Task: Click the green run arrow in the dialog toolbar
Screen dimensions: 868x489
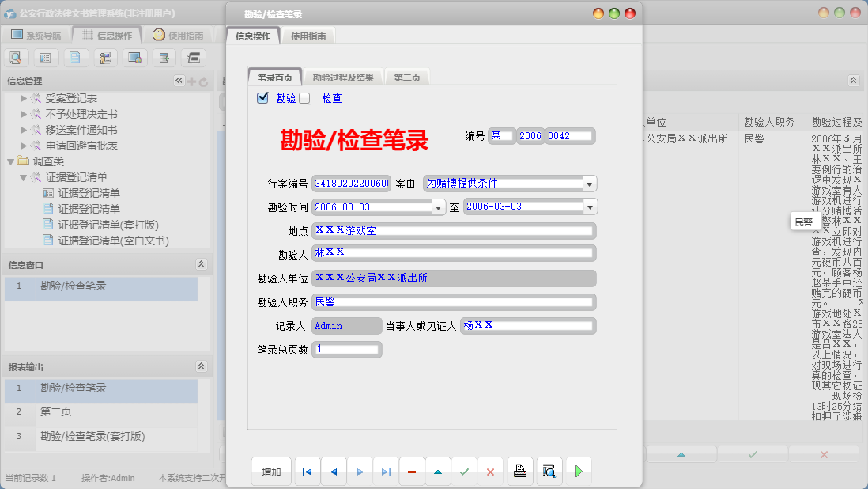Action: 578,471
